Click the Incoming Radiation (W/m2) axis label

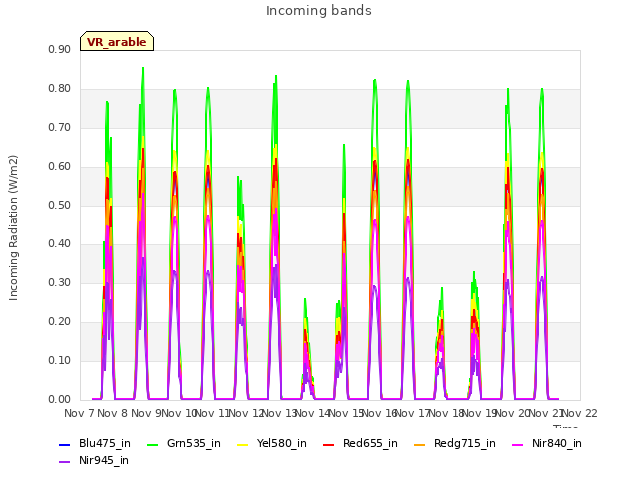[x=13, y=228]
